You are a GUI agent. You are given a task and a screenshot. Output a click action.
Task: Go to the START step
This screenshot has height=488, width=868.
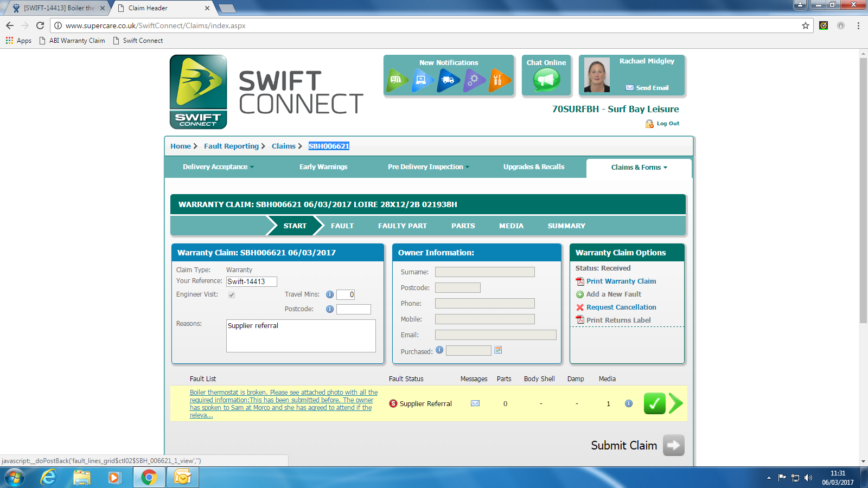295,226
